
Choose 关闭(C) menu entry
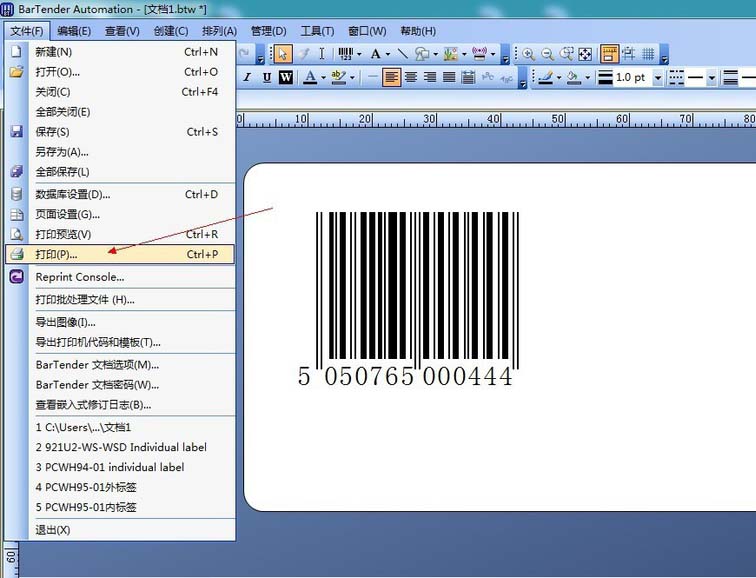[120, 92]
